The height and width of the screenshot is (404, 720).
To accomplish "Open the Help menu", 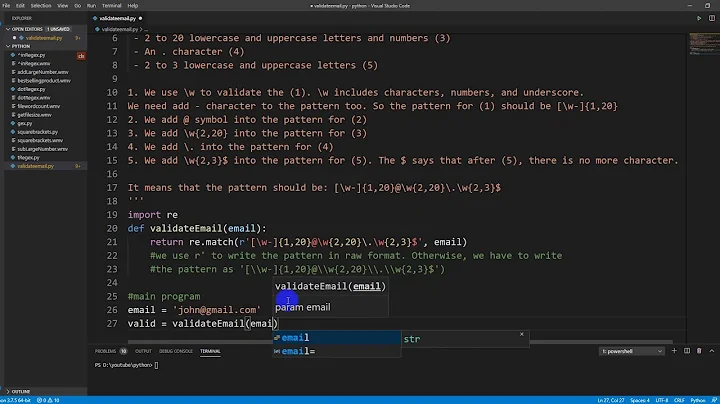I will pos(133,6).
